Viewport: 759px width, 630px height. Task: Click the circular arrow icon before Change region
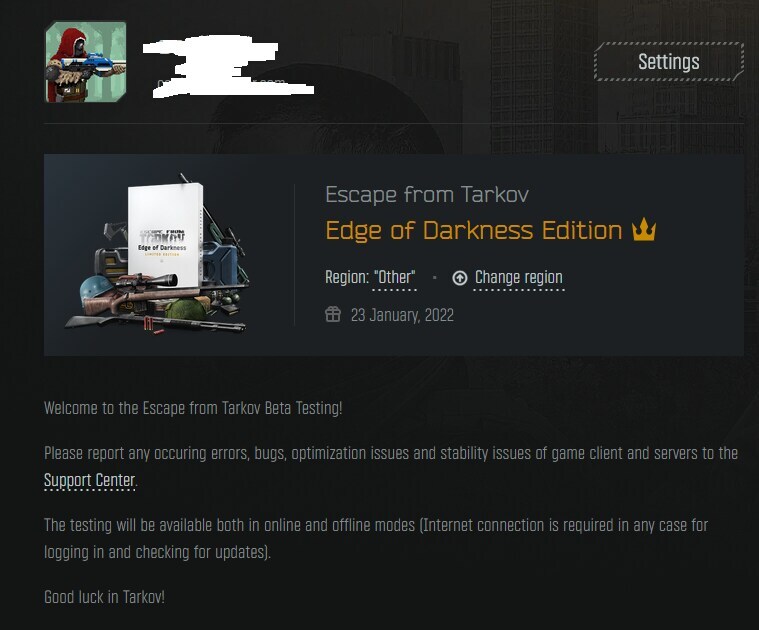point(459,278)
